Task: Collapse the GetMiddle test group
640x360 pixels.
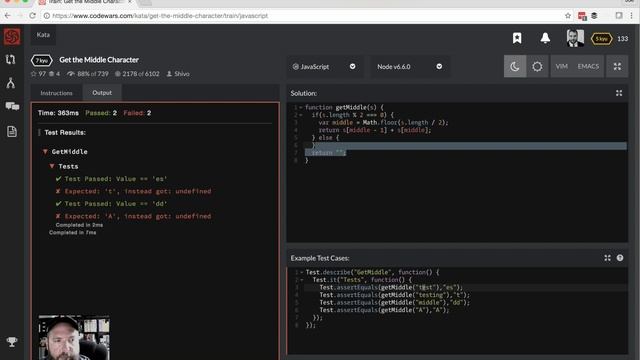Action: coord(45,151)
